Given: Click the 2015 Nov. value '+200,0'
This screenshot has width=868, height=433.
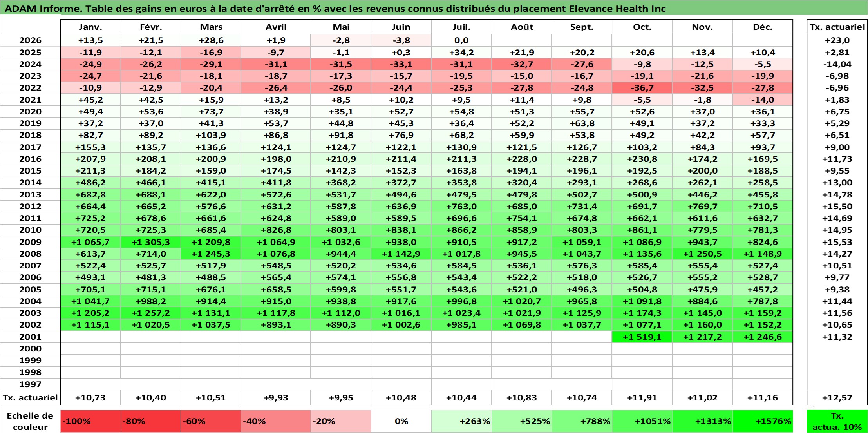Looking at the screenshot, I should pyautogui.click(x=702, y=171).
